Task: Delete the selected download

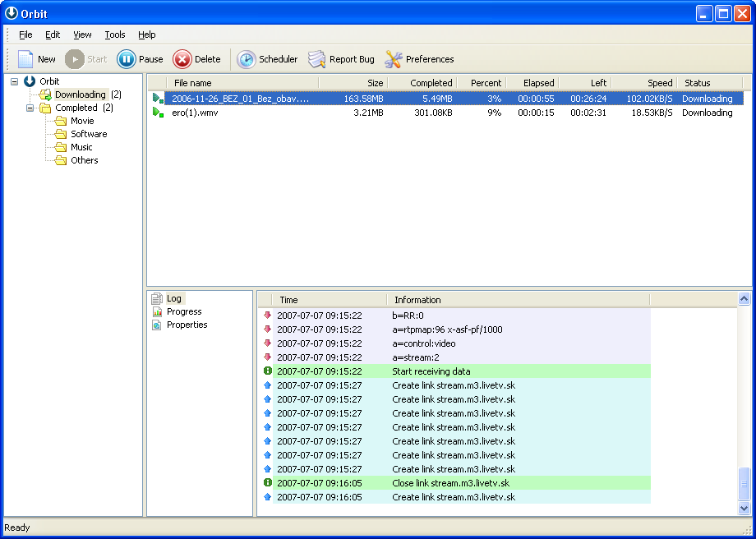Action: [196, 59]
